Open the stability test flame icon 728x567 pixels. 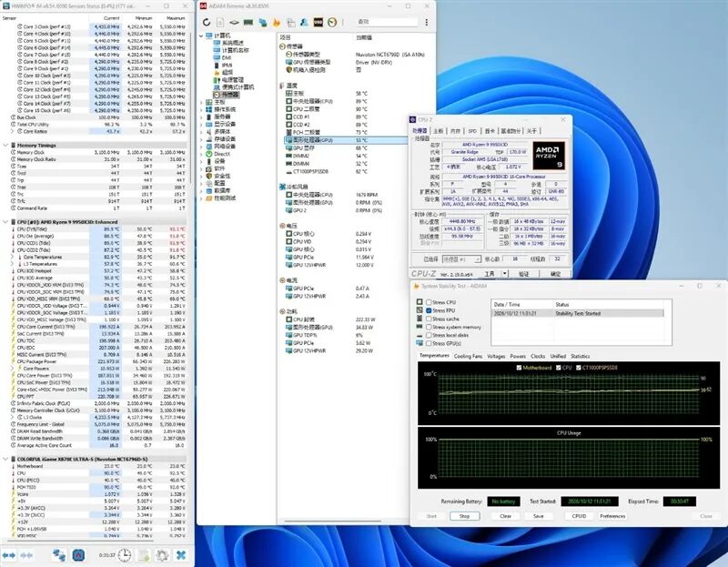point(277,22)
